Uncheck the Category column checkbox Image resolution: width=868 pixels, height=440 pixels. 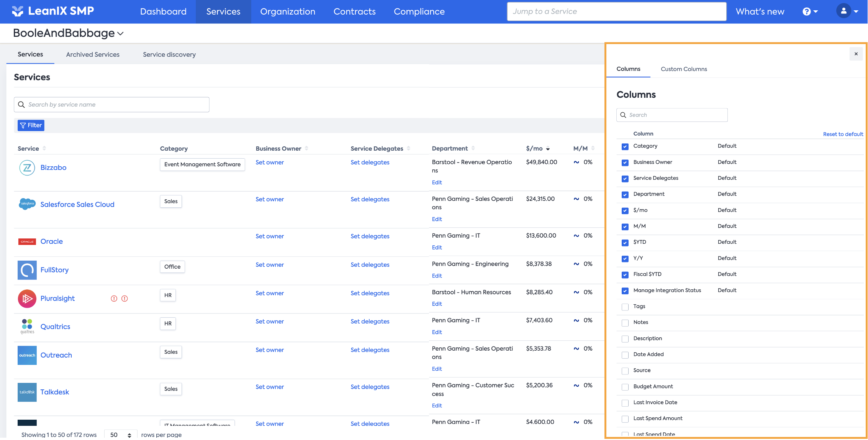[625, 146]
